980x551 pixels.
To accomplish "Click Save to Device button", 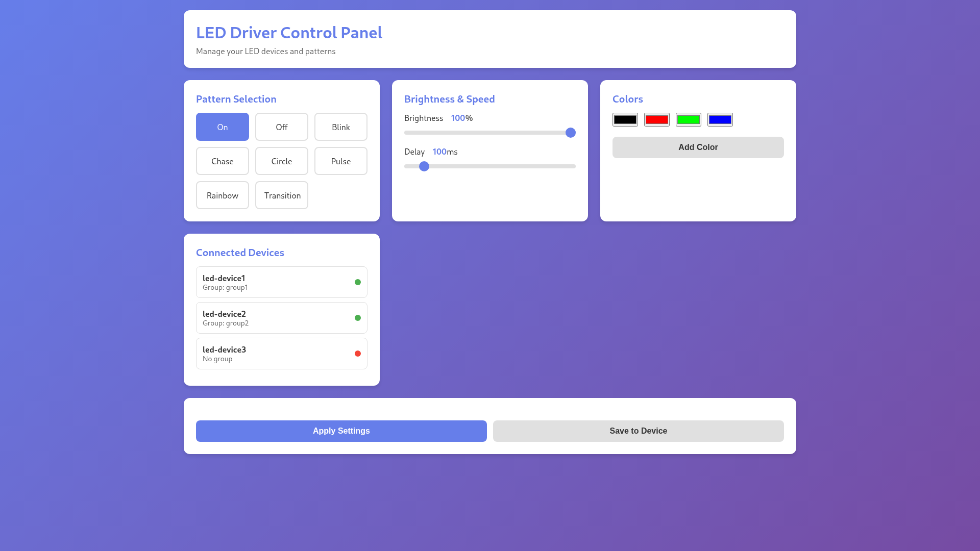I will tap(639, 431).
